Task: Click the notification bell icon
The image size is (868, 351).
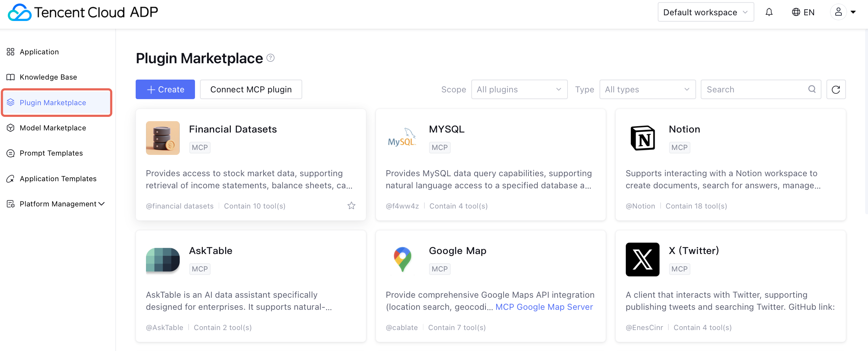Action: (769, 12)
